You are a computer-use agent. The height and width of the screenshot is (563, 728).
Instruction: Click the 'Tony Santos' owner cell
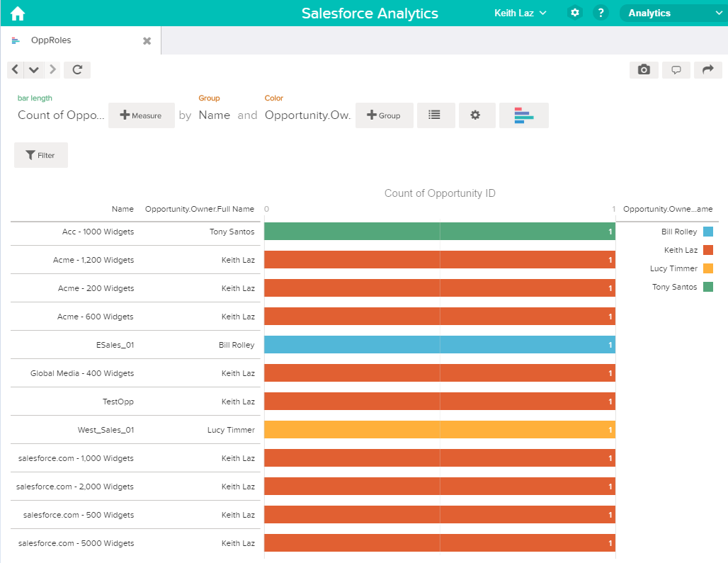tap(232, 232)
